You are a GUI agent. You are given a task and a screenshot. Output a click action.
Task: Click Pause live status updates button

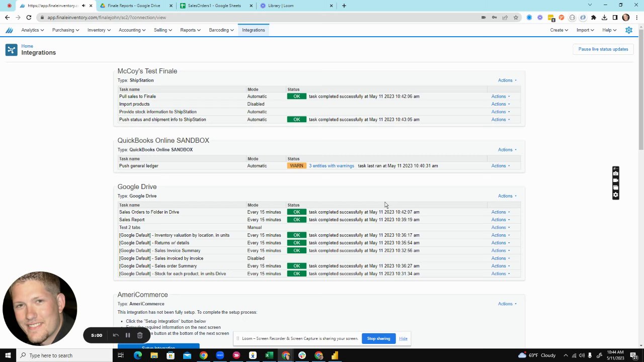pyautogui.click(x=603, y=49)
